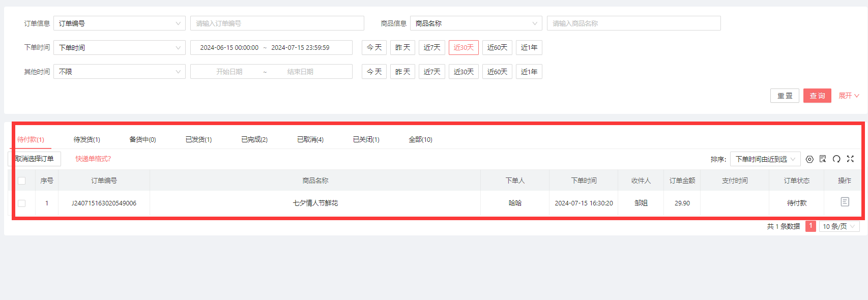Switch to the 已完成(2) tab
Viewport: 868px width, 300px height.
point(254,140)
